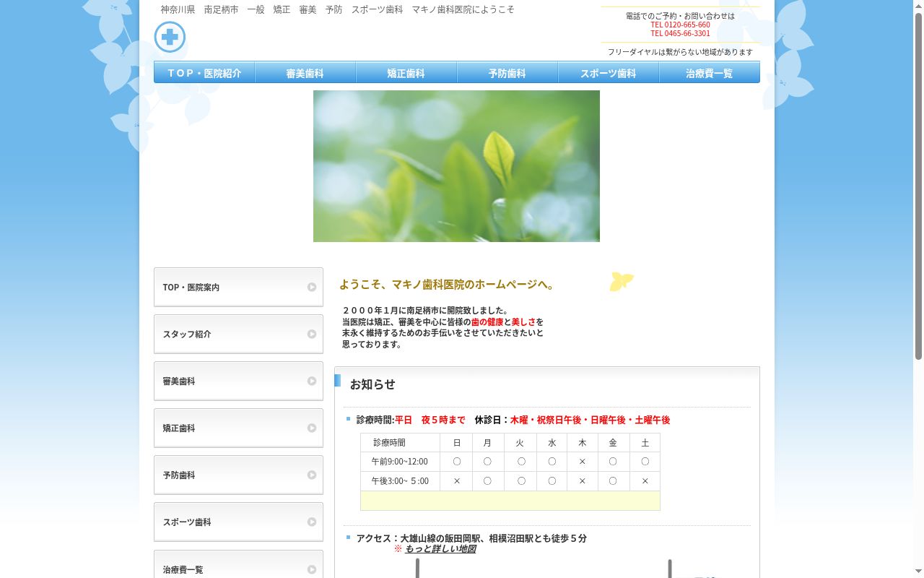Select 審美歯科 in the top navigation bar
The width and height of the screenshot is (924, 578).
(305, 73)
